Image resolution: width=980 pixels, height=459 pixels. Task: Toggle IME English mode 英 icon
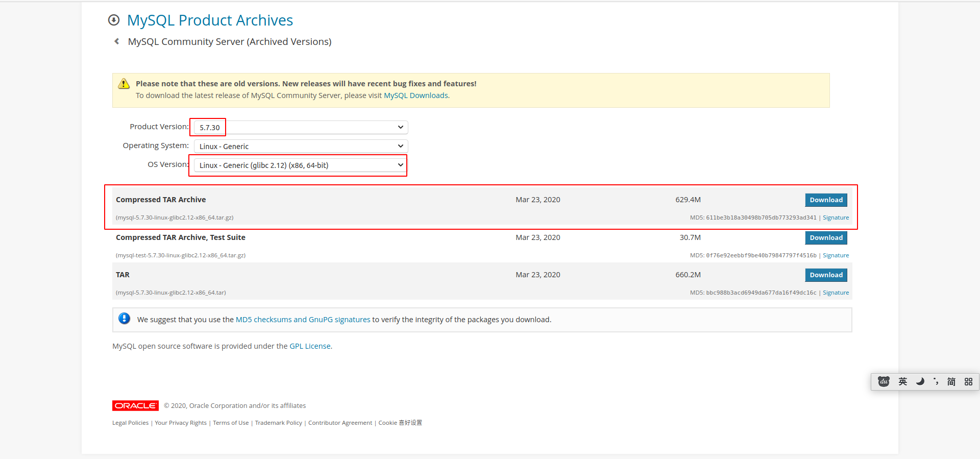(902, 381)
